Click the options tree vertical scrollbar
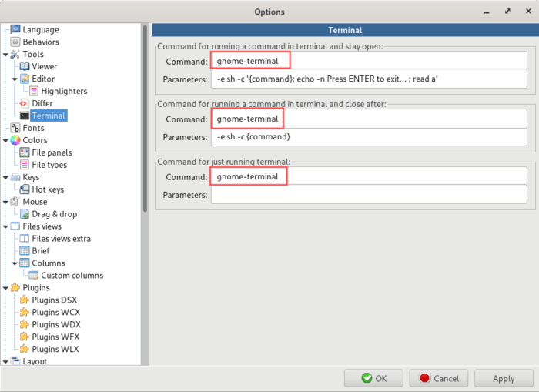This screenshot has width=539, height=392. point(145,119)
